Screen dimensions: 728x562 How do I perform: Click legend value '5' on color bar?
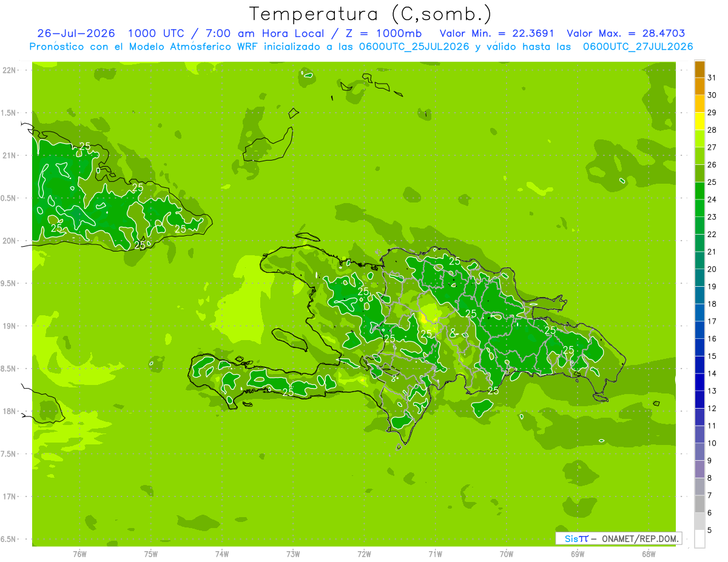(710, 531)
